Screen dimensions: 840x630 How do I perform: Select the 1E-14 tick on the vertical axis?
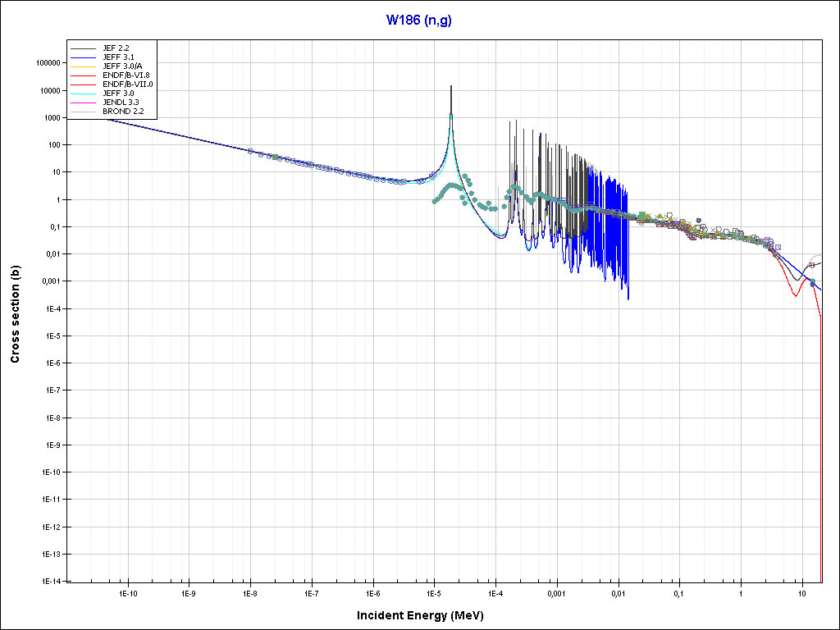point(51,581)
